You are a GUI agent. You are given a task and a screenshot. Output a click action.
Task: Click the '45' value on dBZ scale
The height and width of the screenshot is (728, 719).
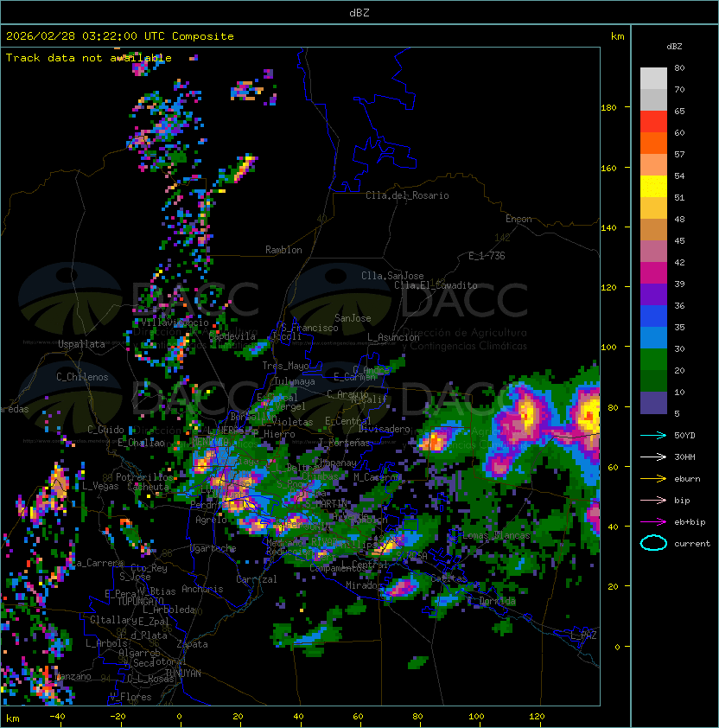[679, 240]
